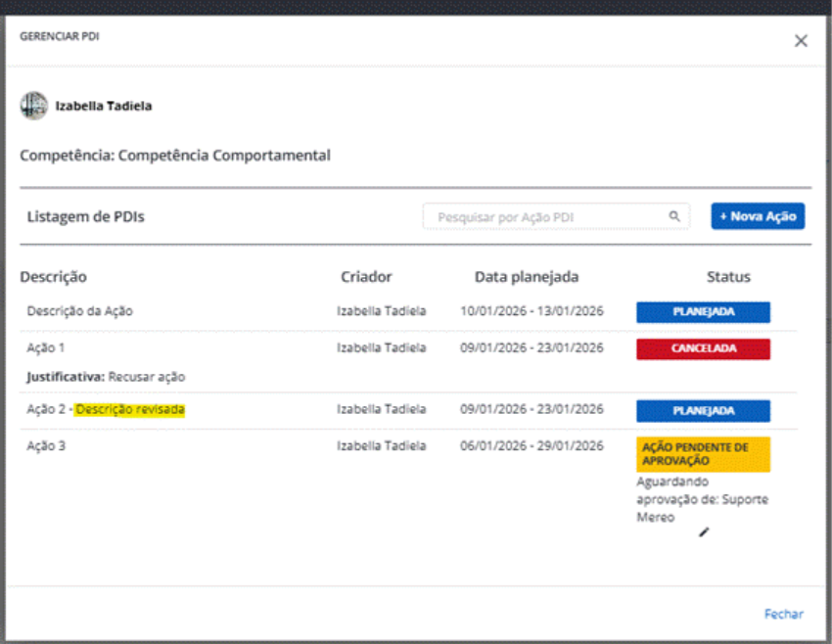Screen dimensions: 832x644
Task: Select the Ação 3 row description
Action: [x=46, y=446]
